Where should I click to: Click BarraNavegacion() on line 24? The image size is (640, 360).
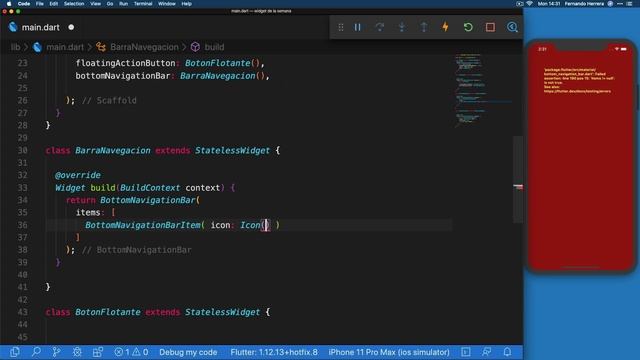(222, 76)
